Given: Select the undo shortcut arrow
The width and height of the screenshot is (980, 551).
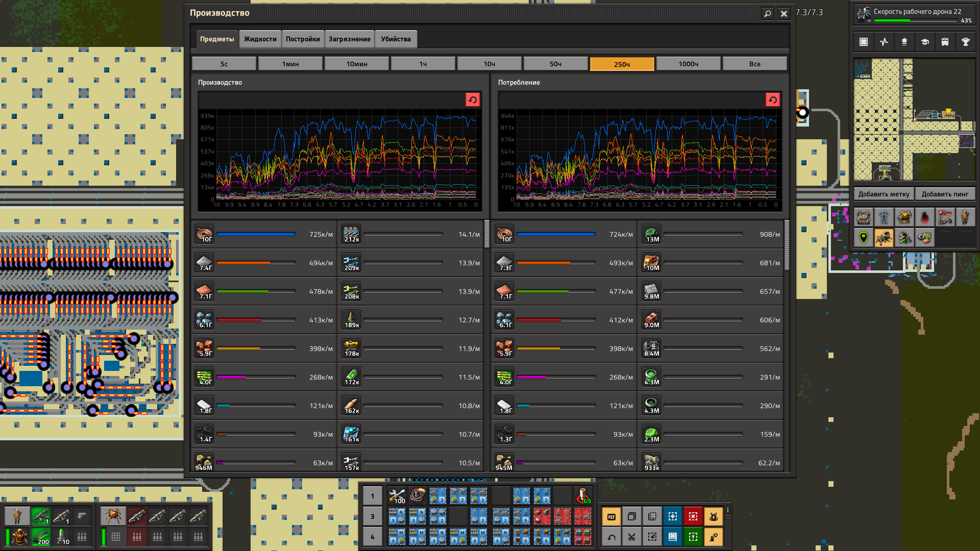Looking at the screenshot, I should tap(611, 537).
